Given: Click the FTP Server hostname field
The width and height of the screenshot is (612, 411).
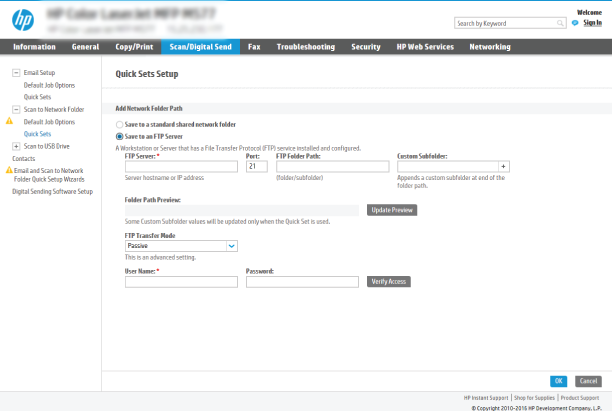Looking at the screenshot, I should click(181, 167).
